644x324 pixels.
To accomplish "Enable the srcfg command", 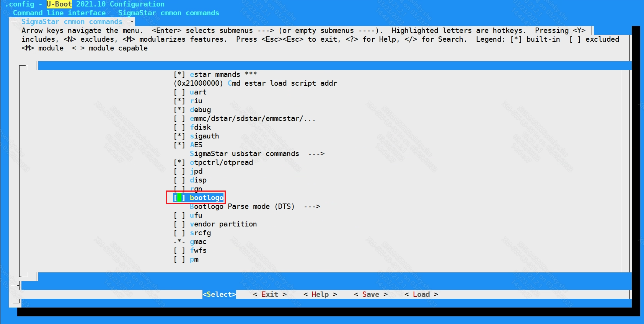I will 179,233.
